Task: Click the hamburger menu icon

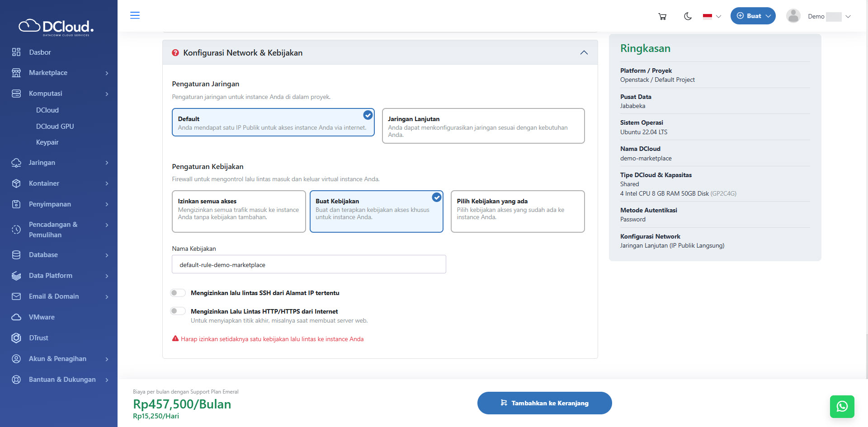Action: [x=135, y=15]
